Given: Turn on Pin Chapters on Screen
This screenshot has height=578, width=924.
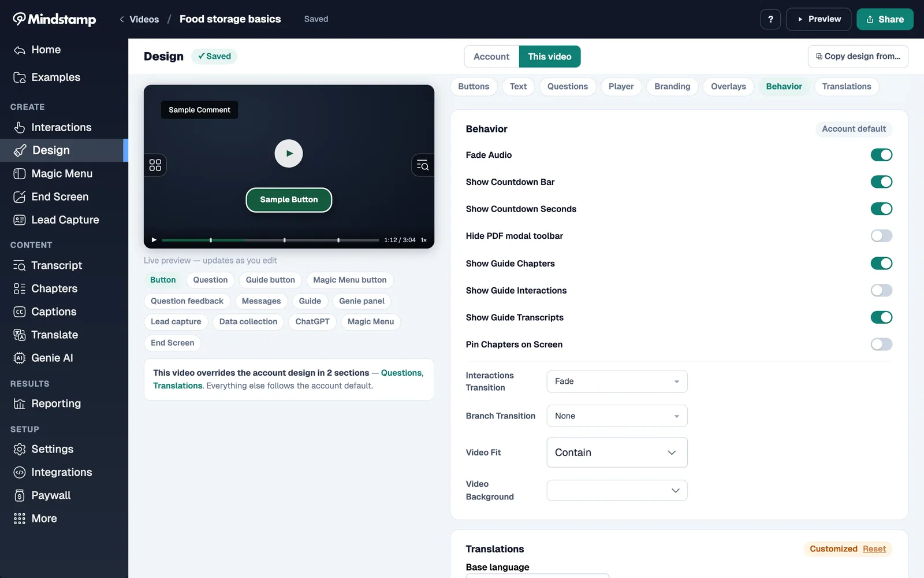Looking at the screenshot, I should [x=881, y=344].
